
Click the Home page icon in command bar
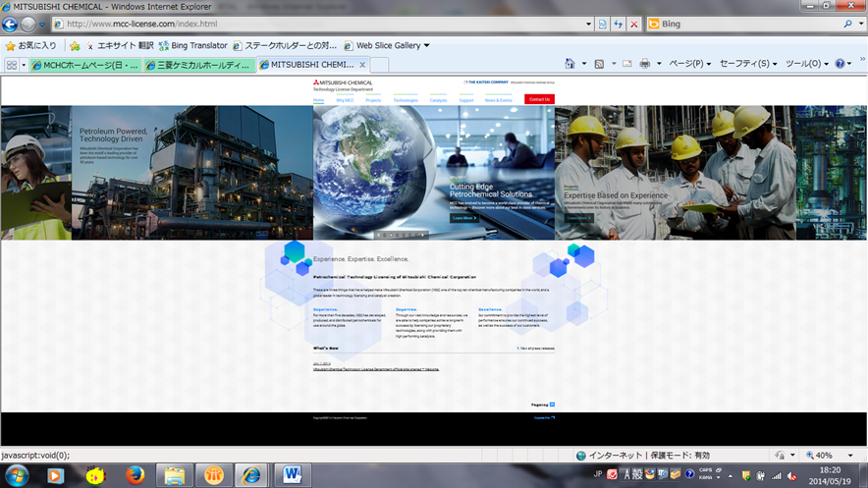570,64
